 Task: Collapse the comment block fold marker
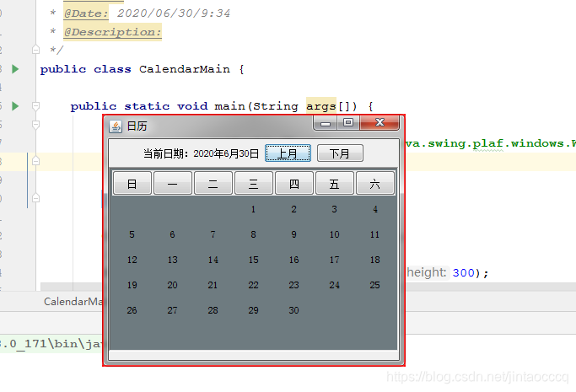[35, 49]
